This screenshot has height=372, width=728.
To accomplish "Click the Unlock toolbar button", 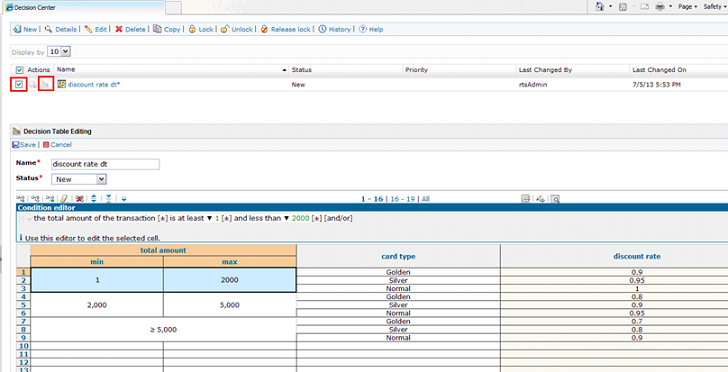I will click(236, 29).
